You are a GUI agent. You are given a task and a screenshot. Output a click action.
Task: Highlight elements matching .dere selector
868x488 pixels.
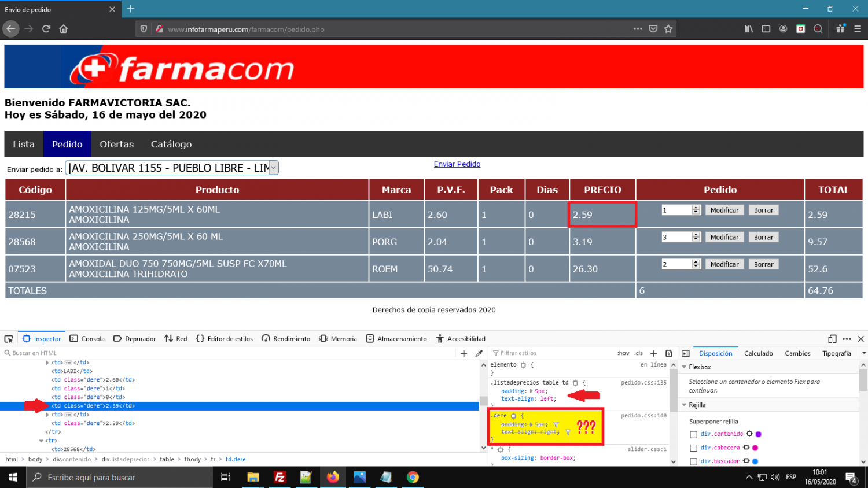[513, 416]
